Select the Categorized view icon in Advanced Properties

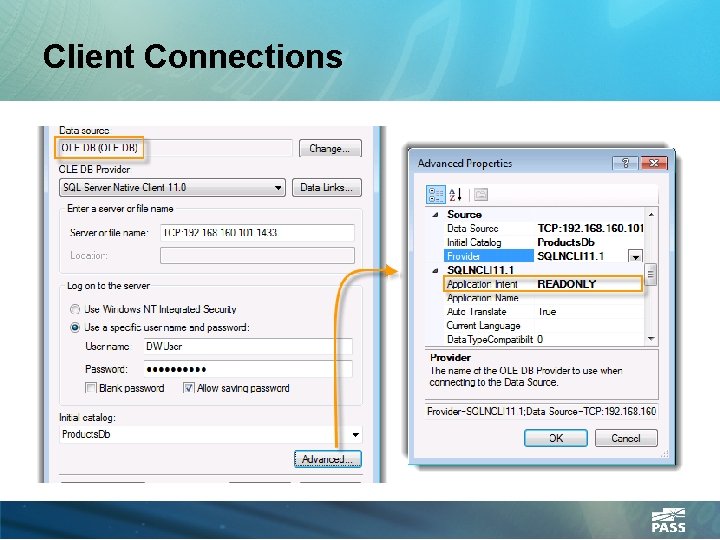tap(435, 195)
